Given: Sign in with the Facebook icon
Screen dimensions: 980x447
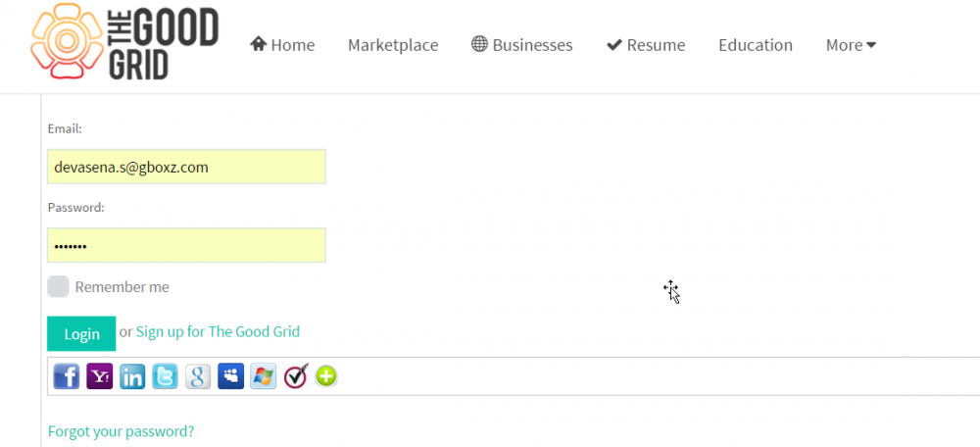Looking at the screenshot, I should 67,376.
